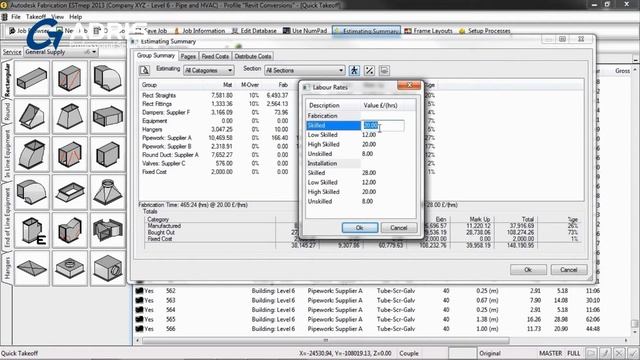The height and width of the screenshot is (360, 640).
Task: Choose the square-to-round transition icon
Action: (x=108, y=192)
